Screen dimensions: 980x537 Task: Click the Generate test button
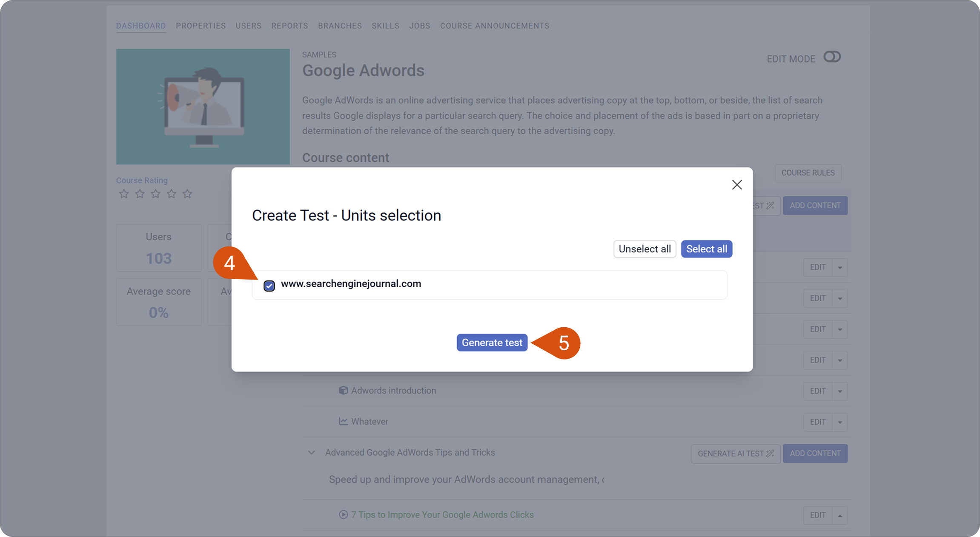pos(492,343)
